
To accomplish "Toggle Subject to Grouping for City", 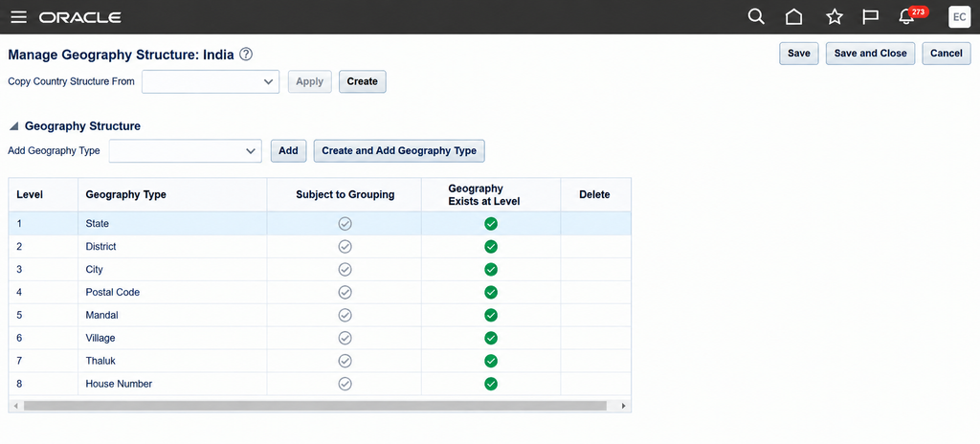I will point(345,270).
